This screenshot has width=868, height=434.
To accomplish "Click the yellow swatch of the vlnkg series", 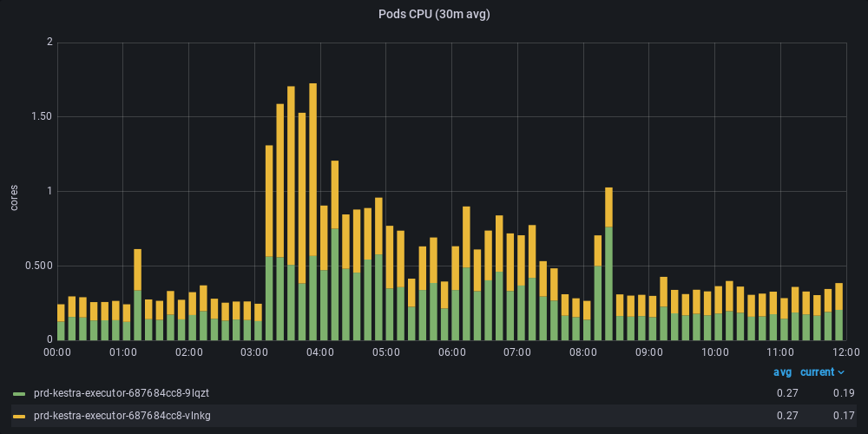I will point(20,416).
